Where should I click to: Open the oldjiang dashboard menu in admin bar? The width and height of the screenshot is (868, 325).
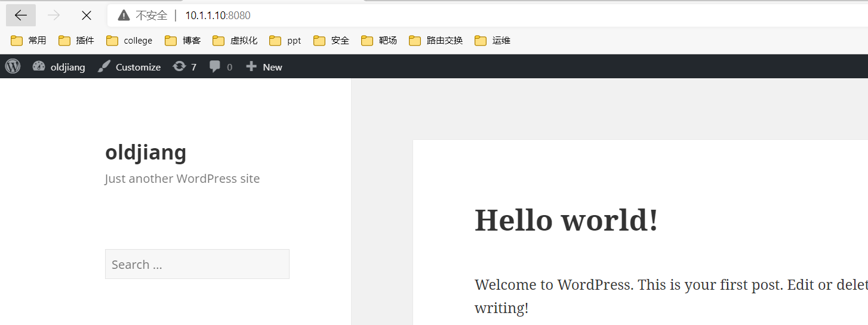(x=59, y=67)
